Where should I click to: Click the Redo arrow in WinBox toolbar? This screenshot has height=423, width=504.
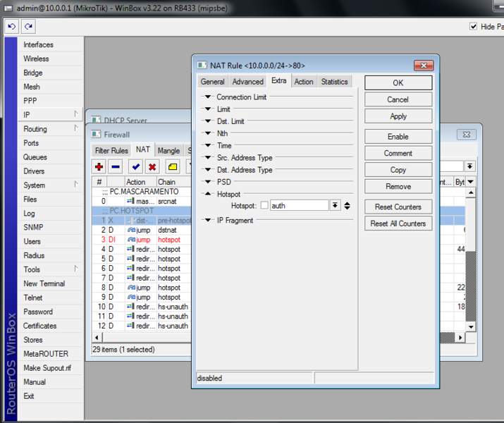point(28,26)
